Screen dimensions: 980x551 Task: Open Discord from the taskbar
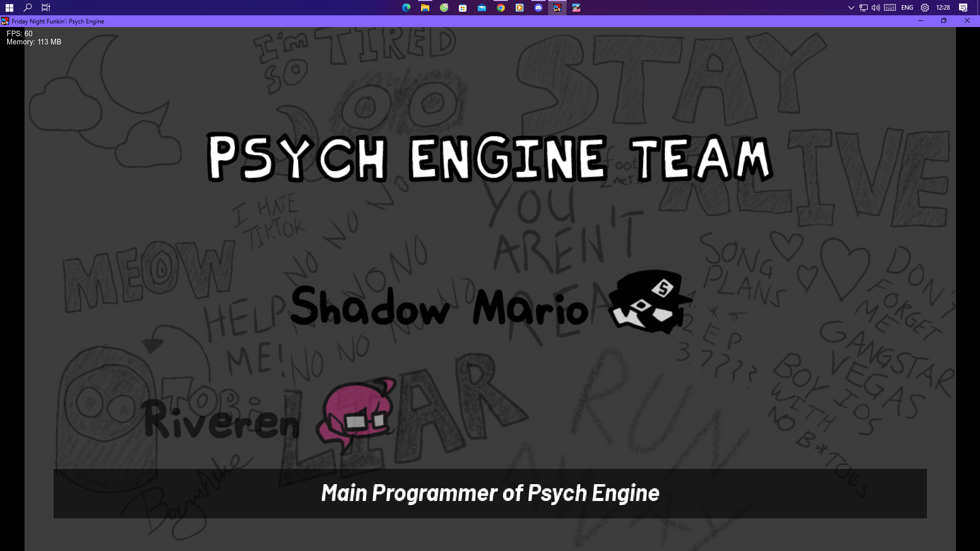tap(538, 8)
